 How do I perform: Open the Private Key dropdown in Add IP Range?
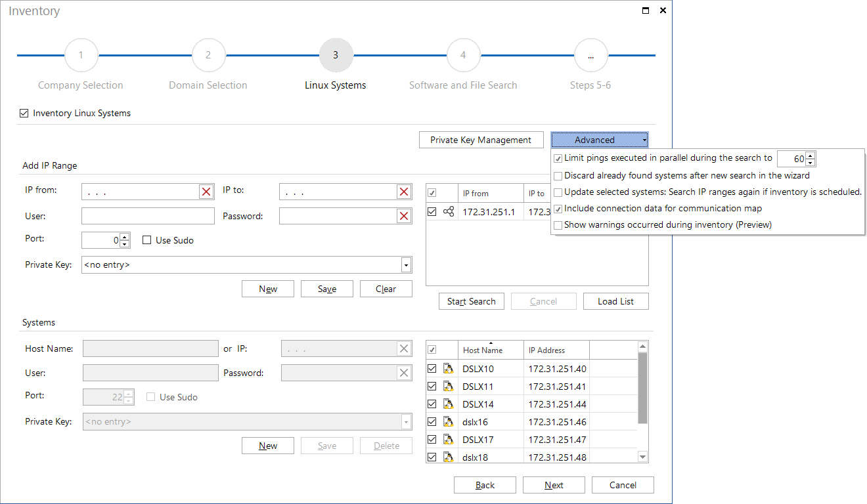(x=407, y=265)
